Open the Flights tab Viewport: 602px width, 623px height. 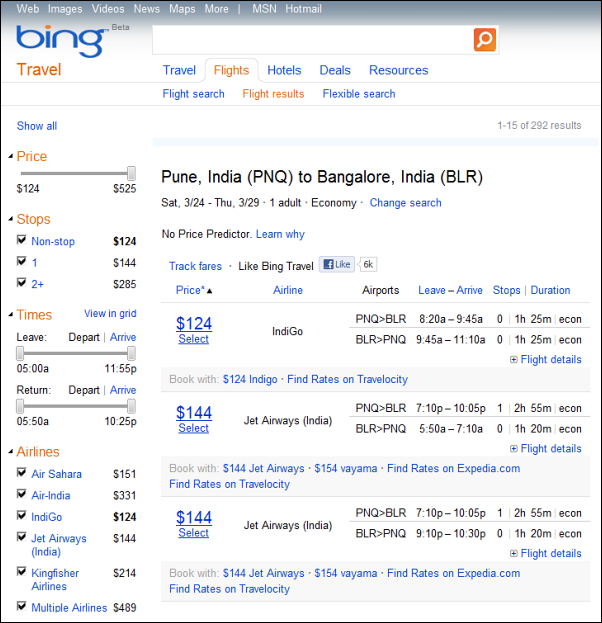click(x=231, y=70)
